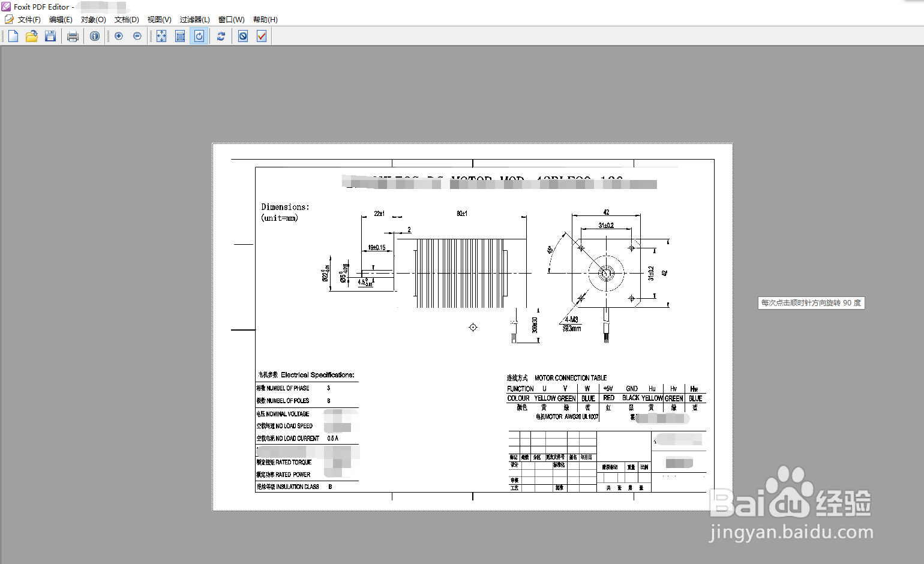Select the 'NO LOAD CURRENT' row text
Screen dimensions: 924x564
pyautogui.click(x=298, y=439)
